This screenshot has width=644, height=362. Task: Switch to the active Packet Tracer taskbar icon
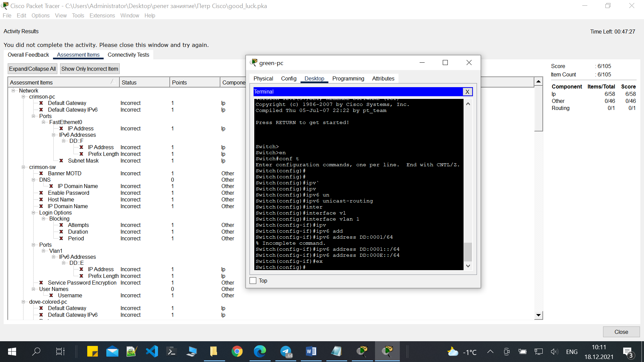387,351
